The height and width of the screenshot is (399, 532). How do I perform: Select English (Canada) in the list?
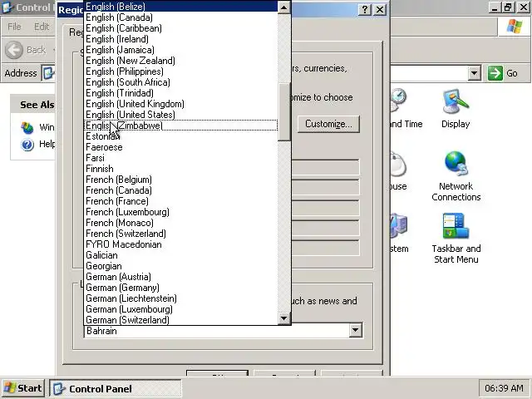(x=180, y=17)
